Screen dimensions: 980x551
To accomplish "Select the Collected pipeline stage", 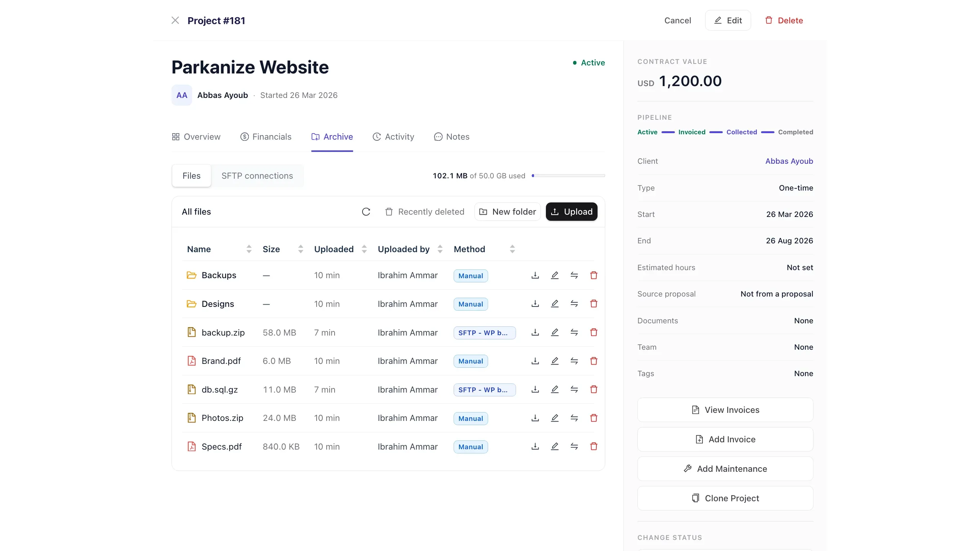I will [742, 132].
